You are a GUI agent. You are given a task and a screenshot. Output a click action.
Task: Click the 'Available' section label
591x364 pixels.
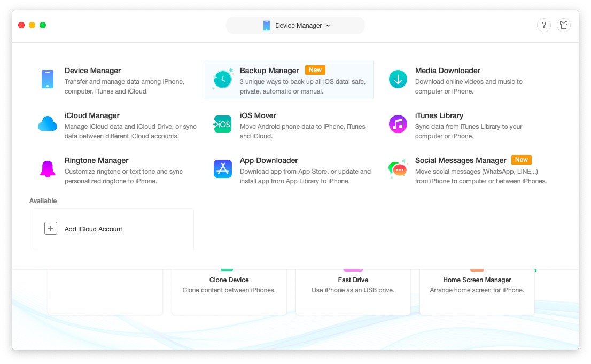43,200
